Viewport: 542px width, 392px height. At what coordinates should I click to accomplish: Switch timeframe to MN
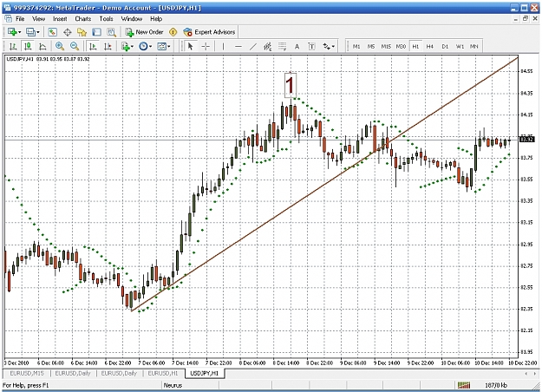point(473,46)
